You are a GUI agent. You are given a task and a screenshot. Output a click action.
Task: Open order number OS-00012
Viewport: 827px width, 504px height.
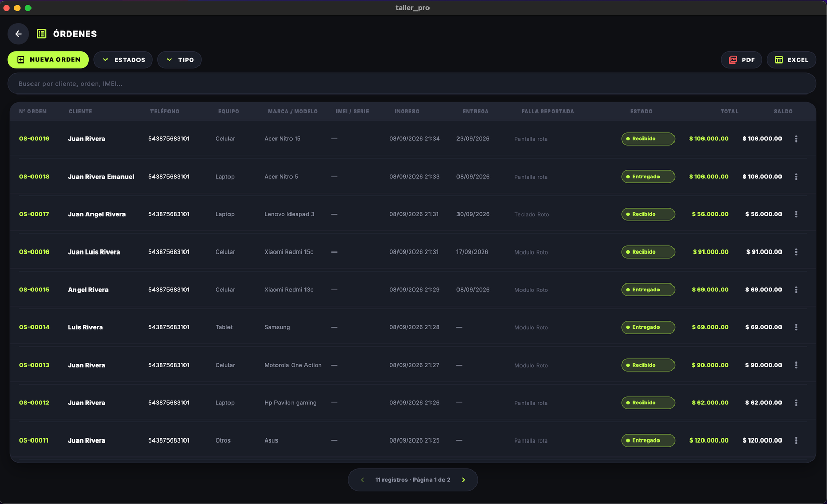tap(34, 403)
